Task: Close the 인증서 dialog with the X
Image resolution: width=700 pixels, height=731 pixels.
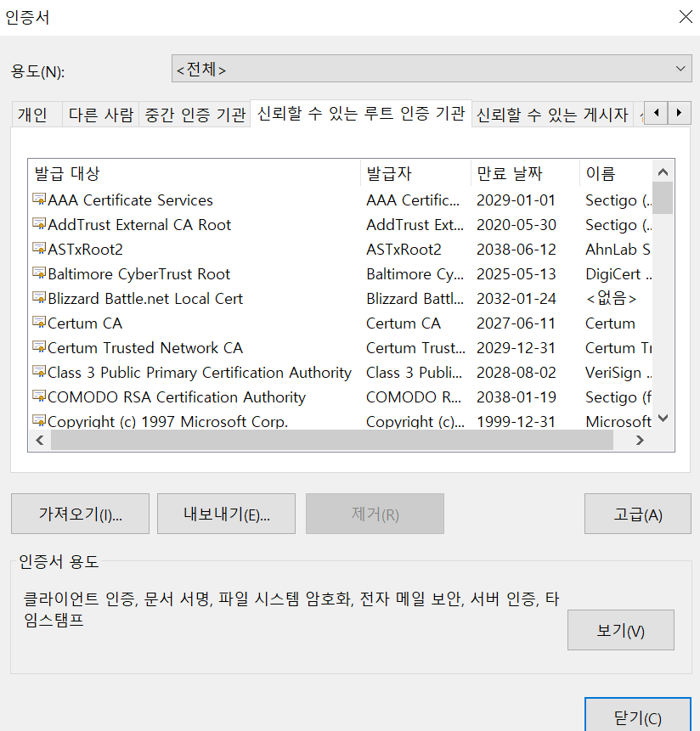Action: 686,17
